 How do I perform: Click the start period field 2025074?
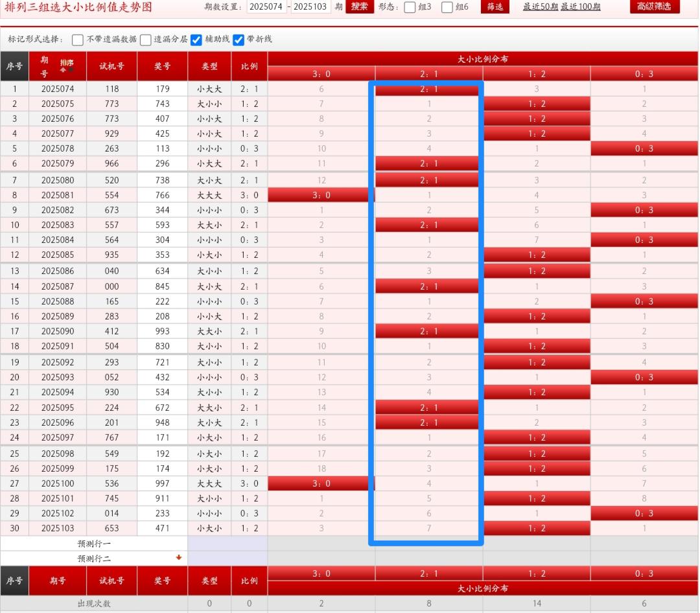(266, 6)
